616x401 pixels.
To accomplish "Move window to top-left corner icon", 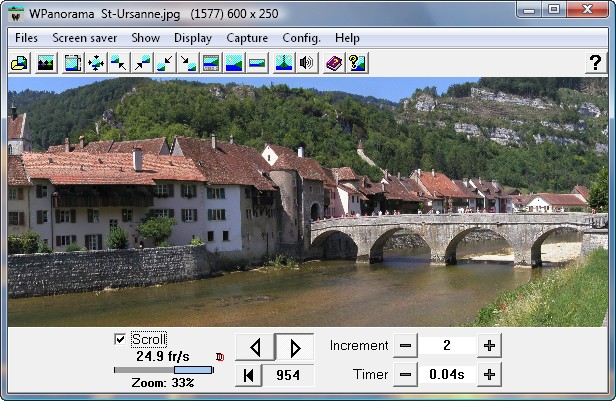I will 119,63.
